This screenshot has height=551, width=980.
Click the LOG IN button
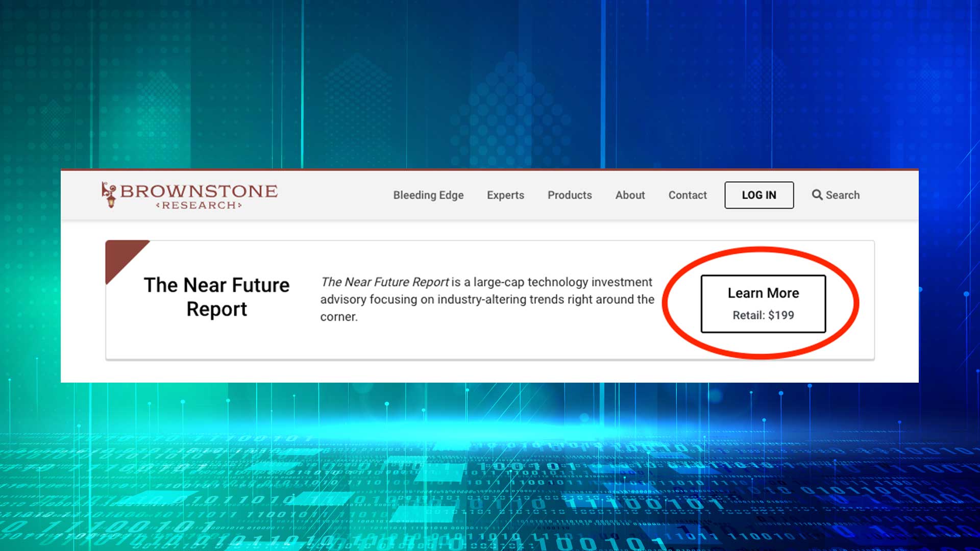pos(759,195)
